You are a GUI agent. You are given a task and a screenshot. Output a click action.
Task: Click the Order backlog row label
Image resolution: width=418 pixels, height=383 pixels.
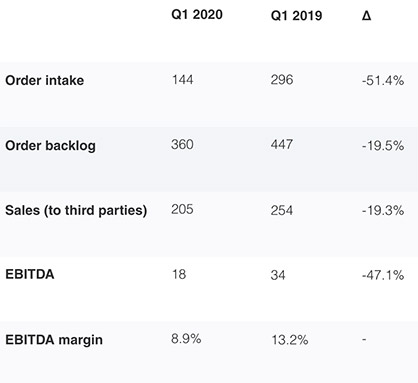click(50, 146)
